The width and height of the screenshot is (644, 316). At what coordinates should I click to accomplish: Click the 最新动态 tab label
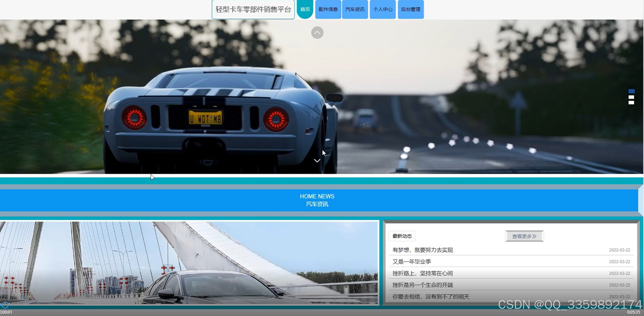click(403, 236)
